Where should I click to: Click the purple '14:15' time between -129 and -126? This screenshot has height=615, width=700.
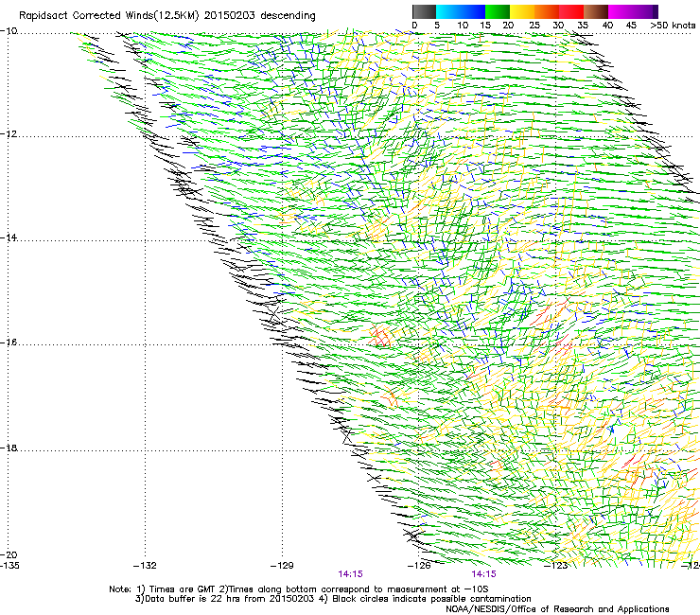(350, 574)
